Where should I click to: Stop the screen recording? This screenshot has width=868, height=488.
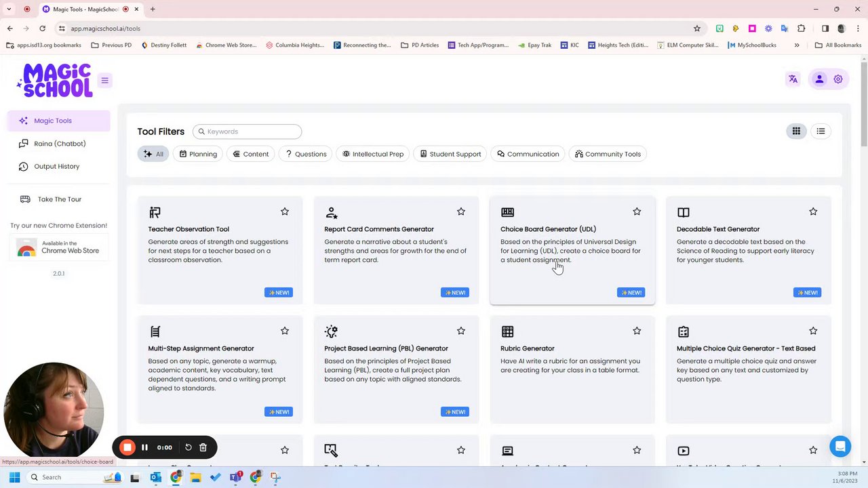pyautogui.click(x=127, y=447)
